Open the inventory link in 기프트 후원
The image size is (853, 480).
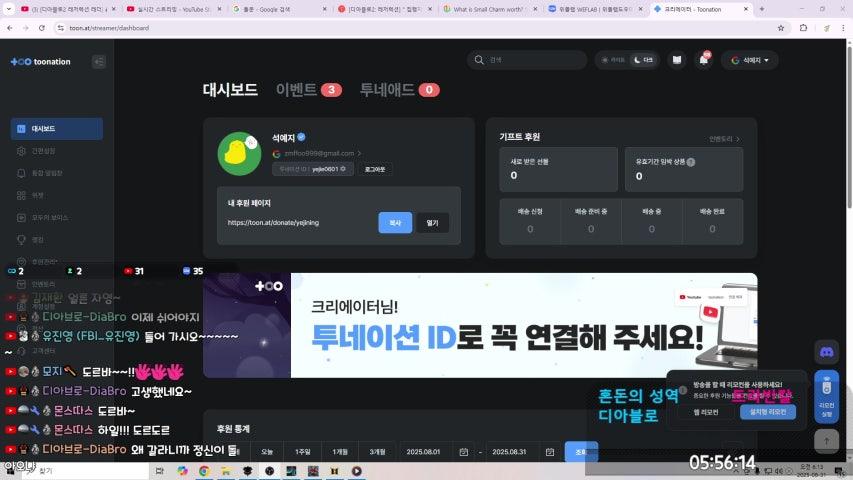pyautogui.click(x=724, y=139)
